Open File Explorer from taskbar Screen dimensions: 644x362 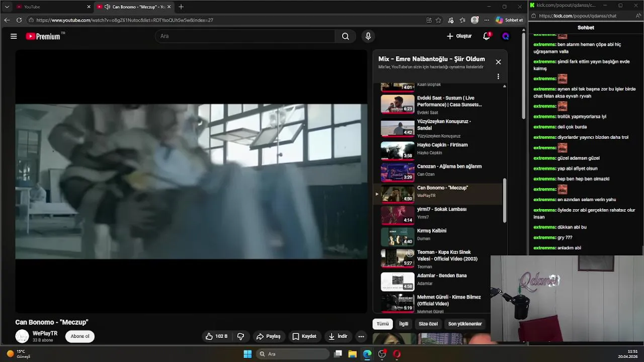(x=352, y=354)
